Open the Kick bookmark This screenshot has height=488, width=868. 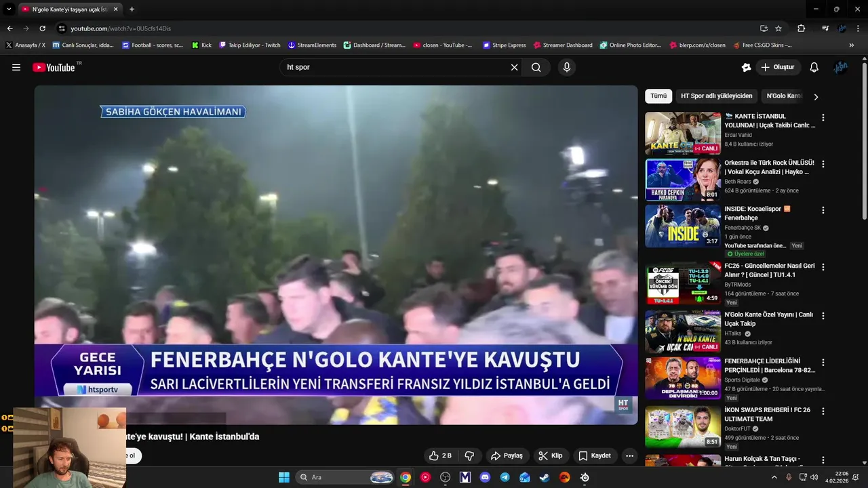[x=201, y=45]
